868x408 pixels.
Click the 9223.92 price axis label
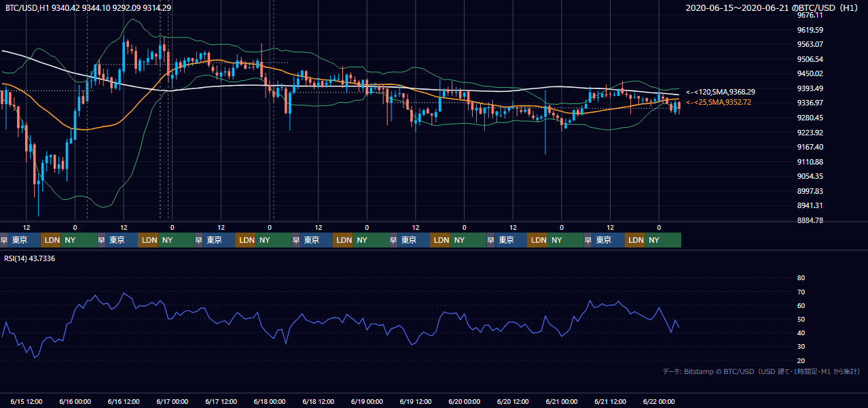(810, 133)
